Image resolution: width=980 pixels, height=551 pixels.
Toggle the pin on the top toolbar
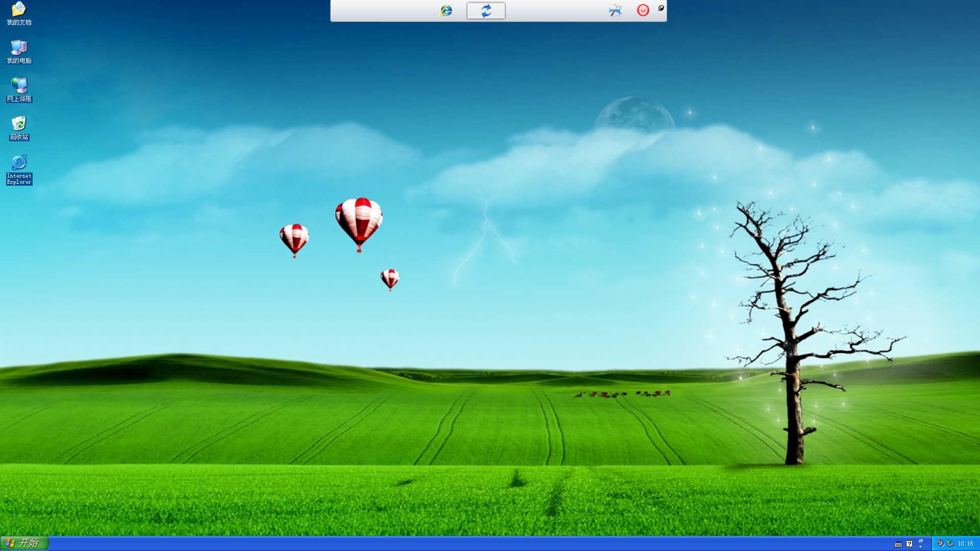pyautogui.click(x=661, y=8)
